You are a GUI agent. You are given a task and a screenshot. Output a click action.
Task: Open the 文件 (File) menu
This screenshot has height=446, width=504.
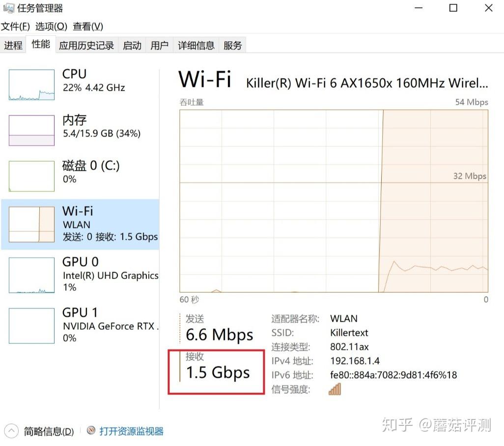(16, 26)
